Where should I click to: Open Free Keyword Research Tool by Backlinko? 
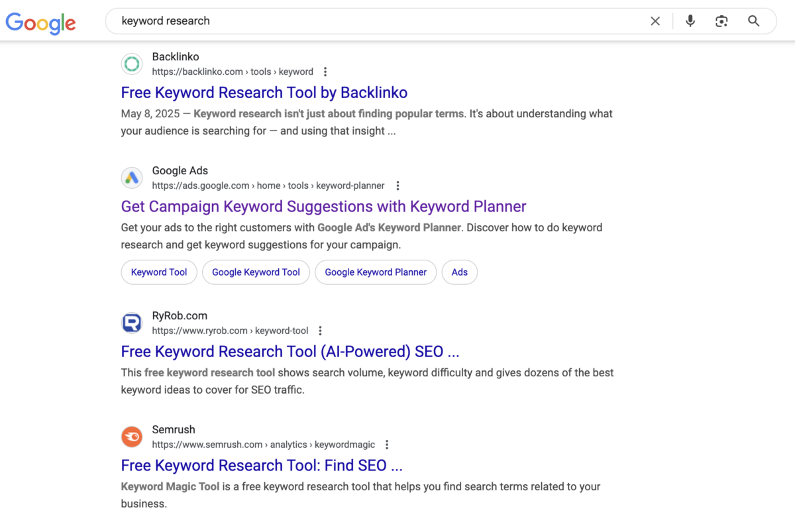[264, 93]
